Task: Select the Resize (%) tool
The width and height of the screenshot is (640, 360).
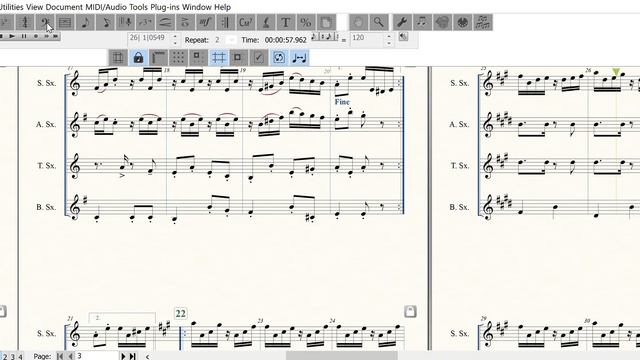Action: 306,22
